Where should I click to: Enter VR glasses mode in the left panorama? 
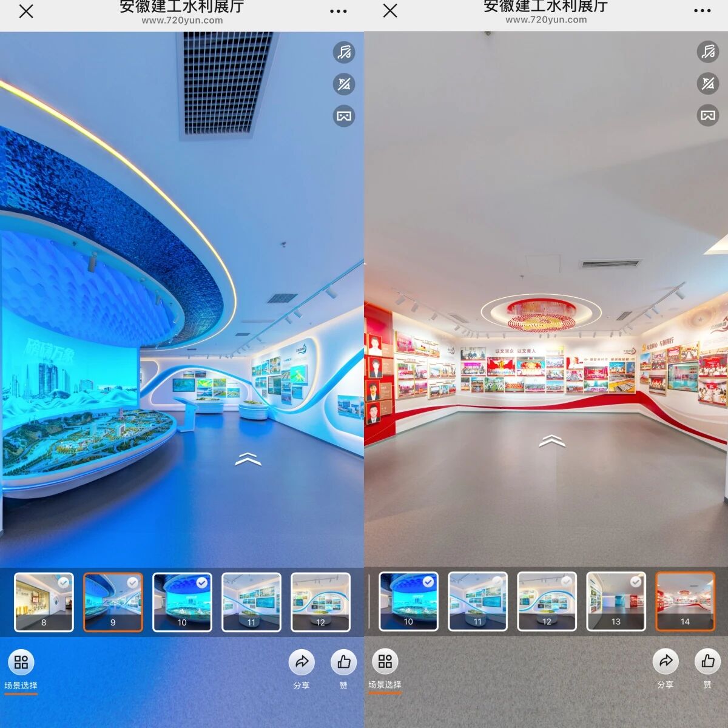[344, 115]
